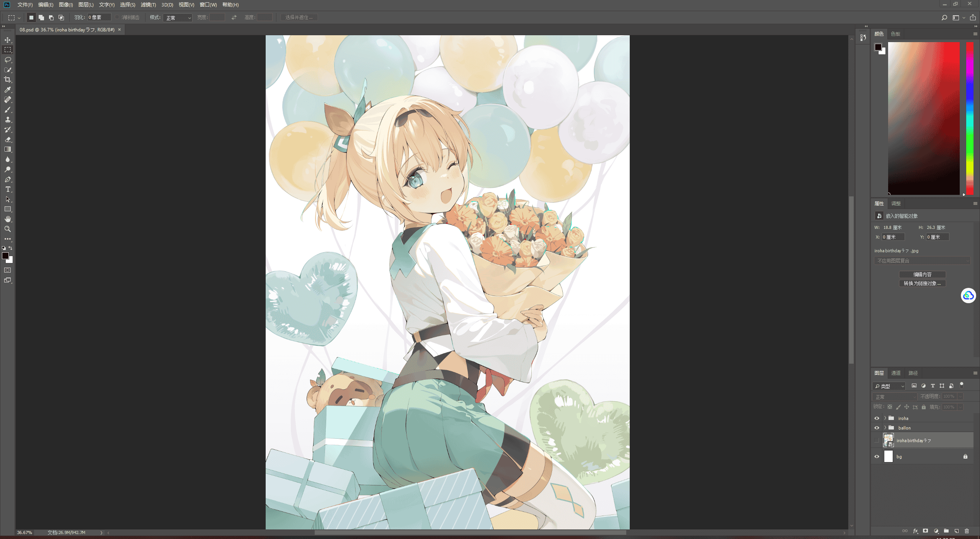Screen dimensions: 980x539
Task: Hide the bg layer
Action: pyautogui.click(x=877, y=456)
